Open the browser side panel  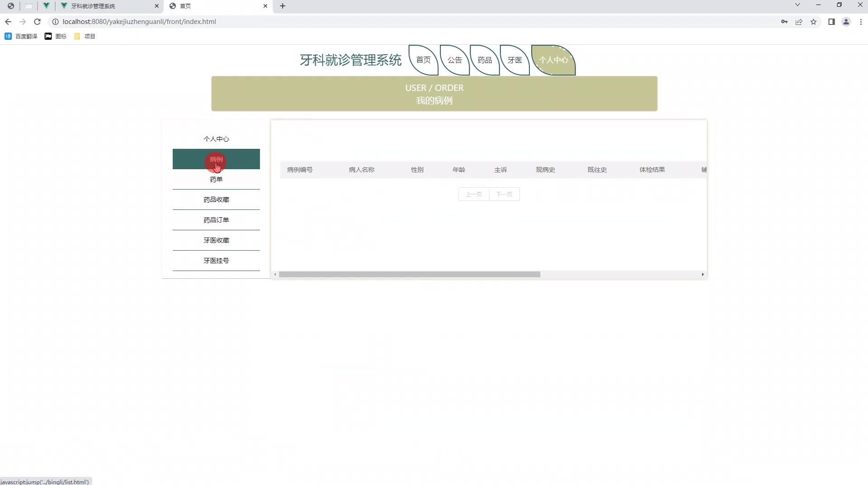[831, 22]
